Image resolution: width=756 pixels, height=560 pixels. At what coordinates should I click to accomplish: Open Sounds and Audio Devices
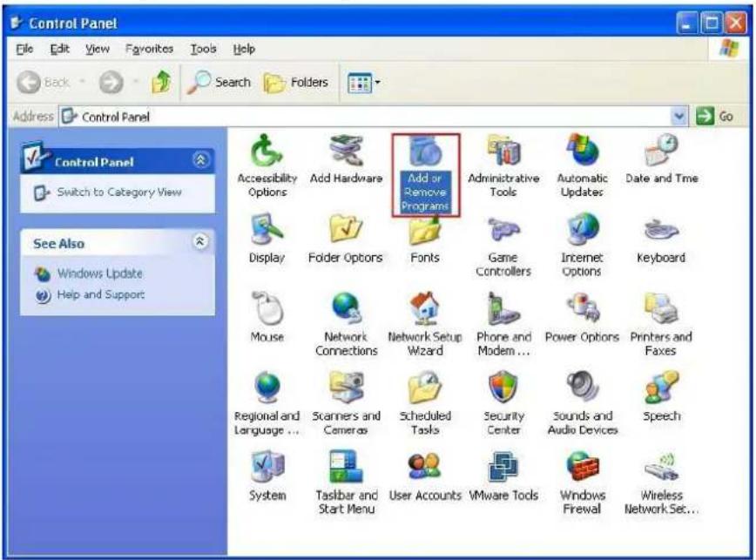[x=582, y=403]
